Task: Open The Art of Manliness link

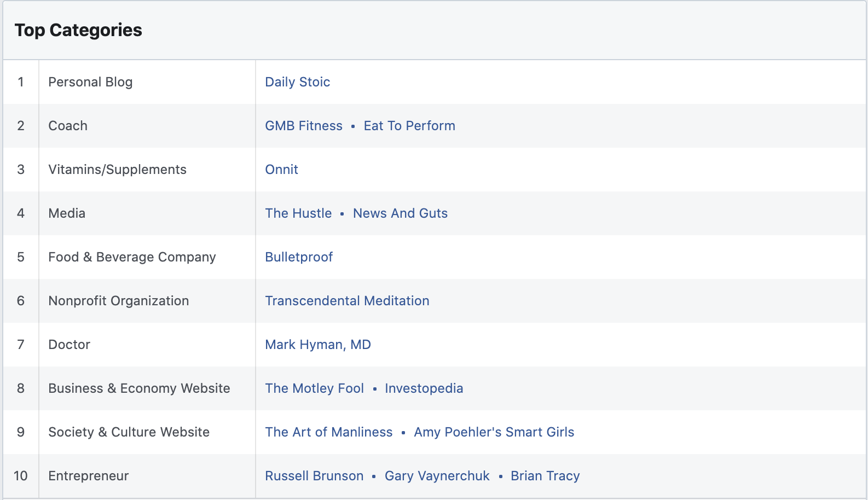Action: point(328,432)
